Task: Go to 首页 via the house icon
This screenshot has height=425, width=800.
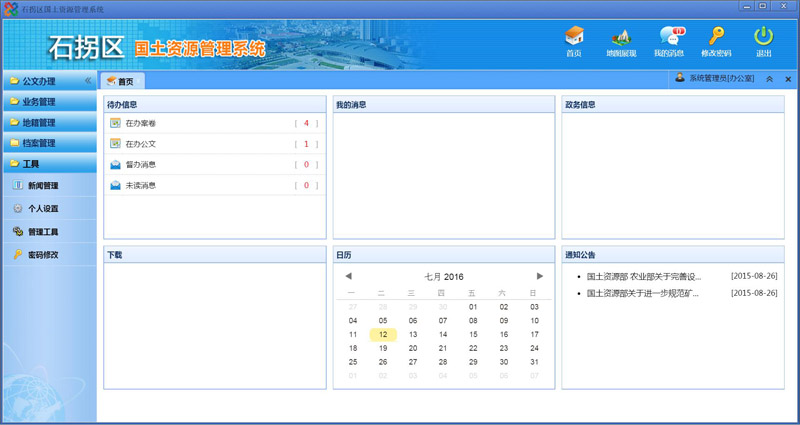Action: (574, 36)
